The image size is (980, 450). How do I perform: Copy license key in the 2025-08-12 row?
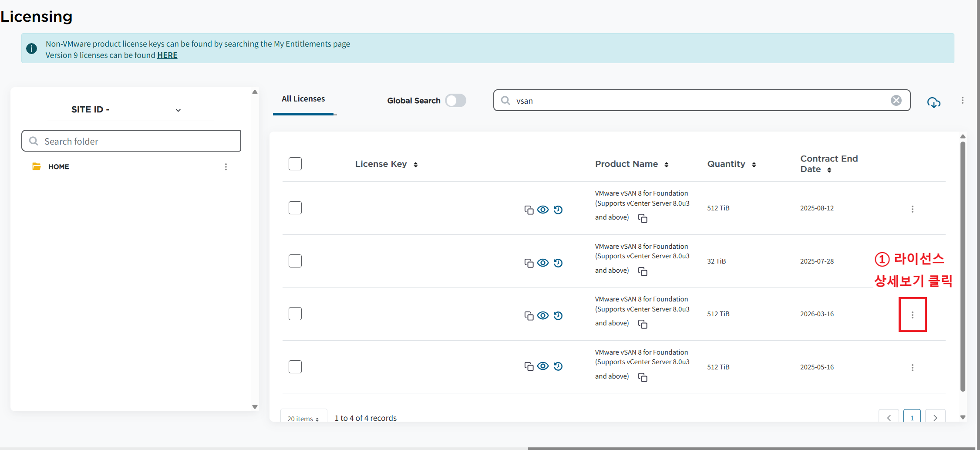tap(529, 210)
